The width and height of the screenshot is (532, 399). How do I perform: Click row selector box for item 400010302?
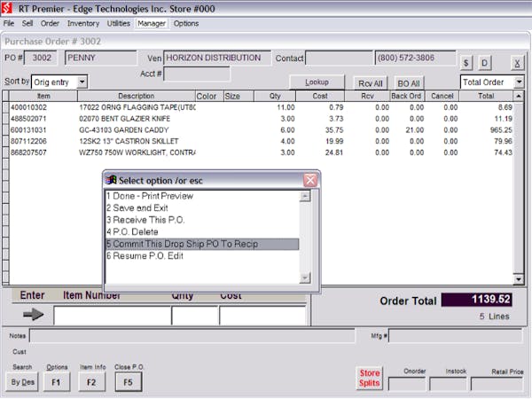(x=6, y=107)
